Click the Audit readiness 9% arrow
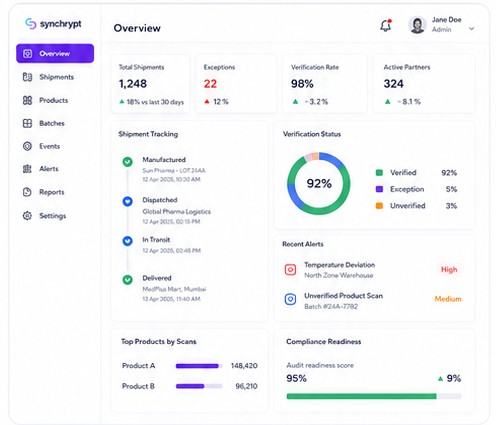This screenshot has height=425, width=496. [440, 378]
